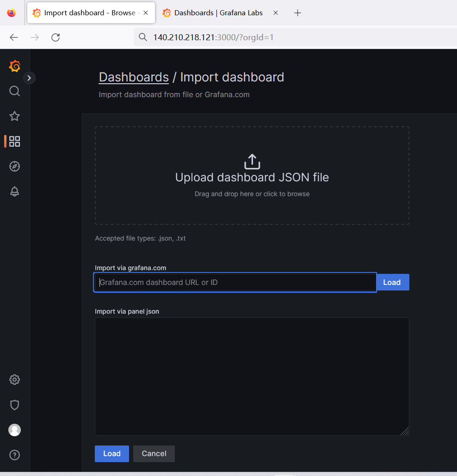Go back with browser back arrow
The image size is (457, 476).
[14, 37]
